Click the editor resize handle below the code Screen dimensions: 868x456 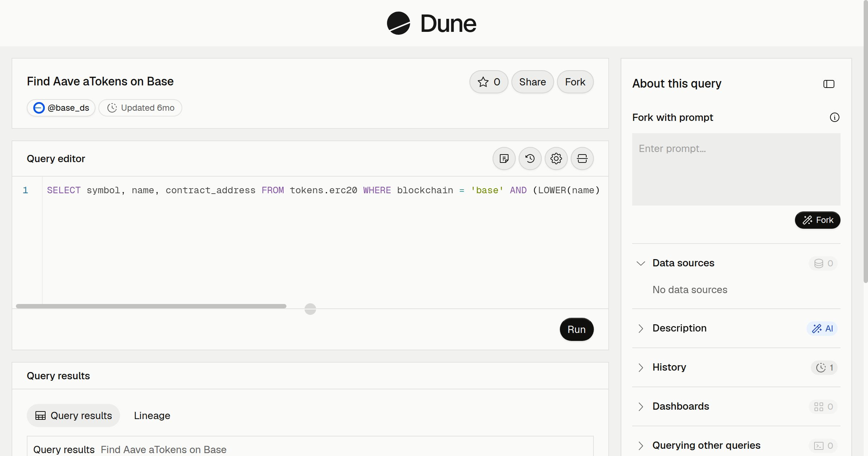tap(310, 309)
